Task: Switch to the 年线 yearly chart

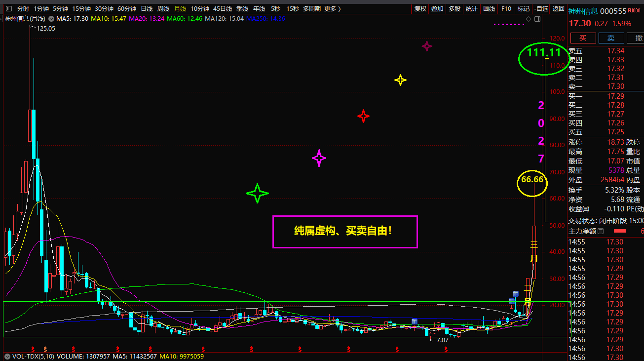Action: 259,9
